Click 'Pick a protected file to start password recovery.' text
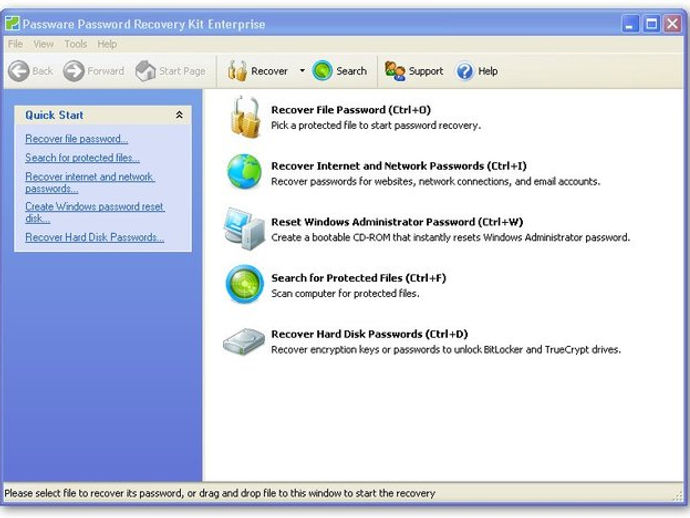Image resolution: width=690 pixels, height=518 pixels. pyautogui.click(x=376, y=125)
